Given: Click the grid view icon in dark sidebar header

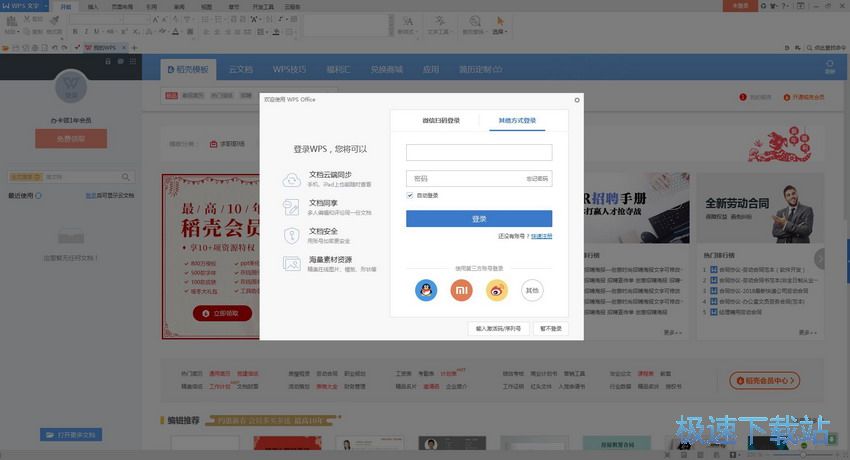Looking at the screenshot, I should [133, 62].
